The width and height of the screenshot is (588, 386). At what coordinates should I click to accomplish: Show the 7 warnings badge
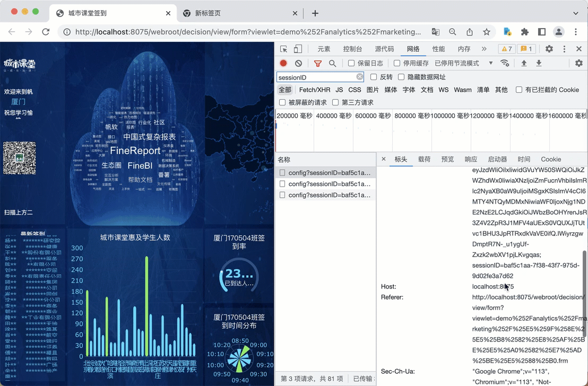(x=507, y=49)
